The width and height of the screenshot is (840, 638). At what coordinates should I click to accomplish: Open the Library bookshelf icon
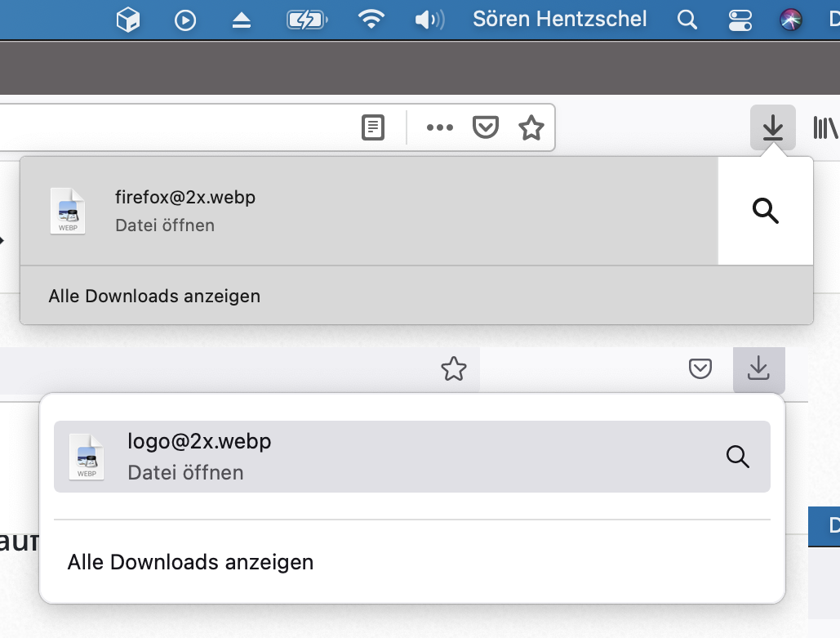pos(826,127)
